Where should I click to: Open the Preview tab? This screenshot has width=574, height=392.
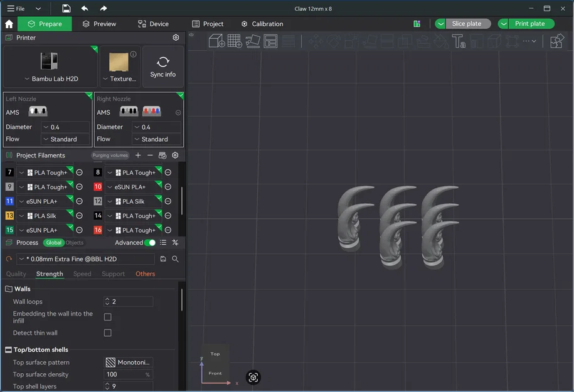click(x=99, y=24)
